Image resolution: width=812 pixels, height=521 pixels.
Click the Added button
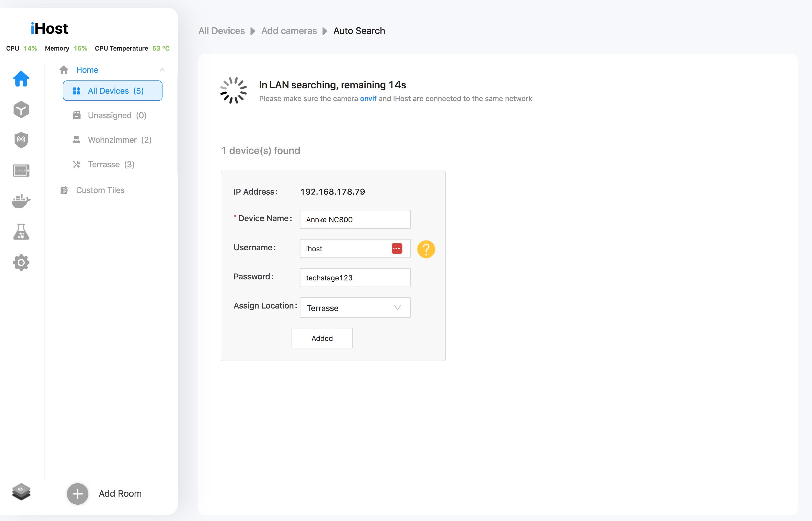322,338
